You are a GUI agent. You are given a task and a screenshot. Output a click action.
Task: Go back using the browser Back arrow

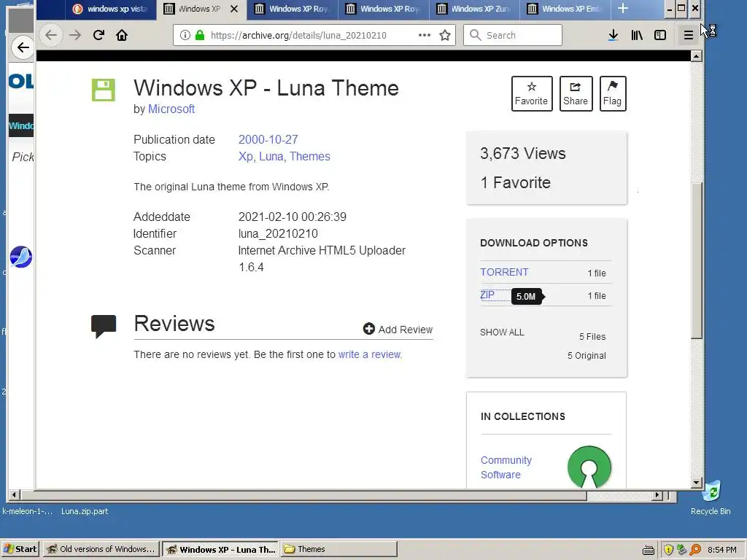(x=50, y=35)
